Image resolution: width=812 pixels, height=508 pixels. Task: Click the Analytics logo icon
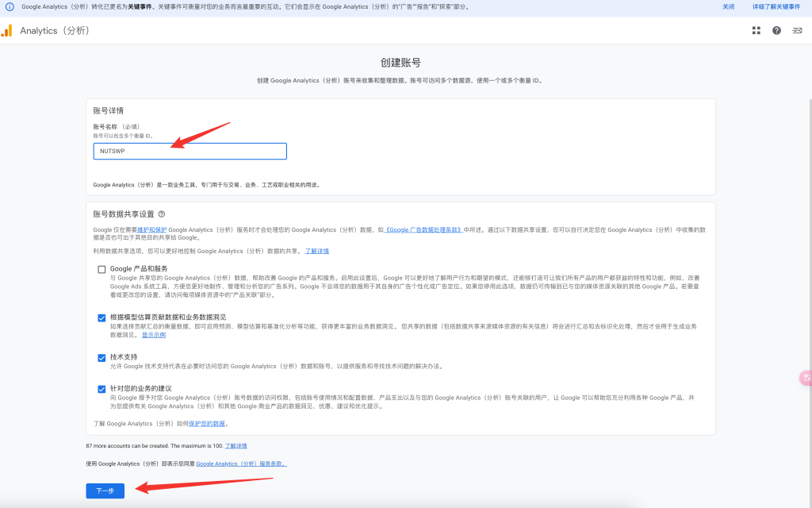pyautogui.click(x=6, y=31)
